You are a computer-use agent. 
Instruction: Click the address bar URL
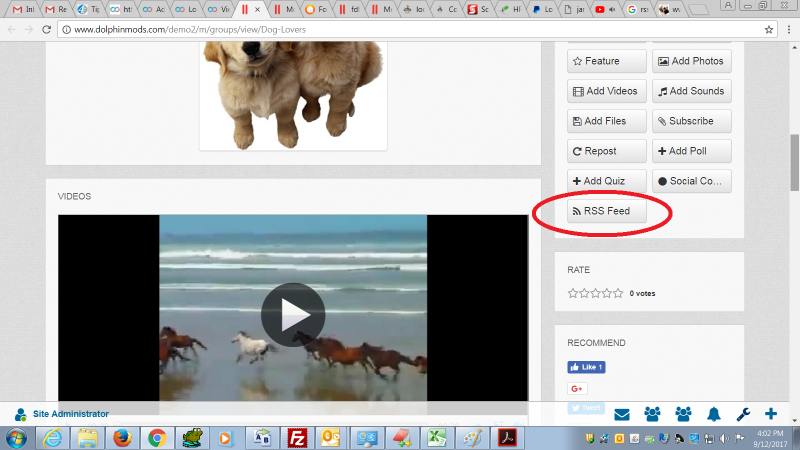pyautogui.click(x=190, y=30)
